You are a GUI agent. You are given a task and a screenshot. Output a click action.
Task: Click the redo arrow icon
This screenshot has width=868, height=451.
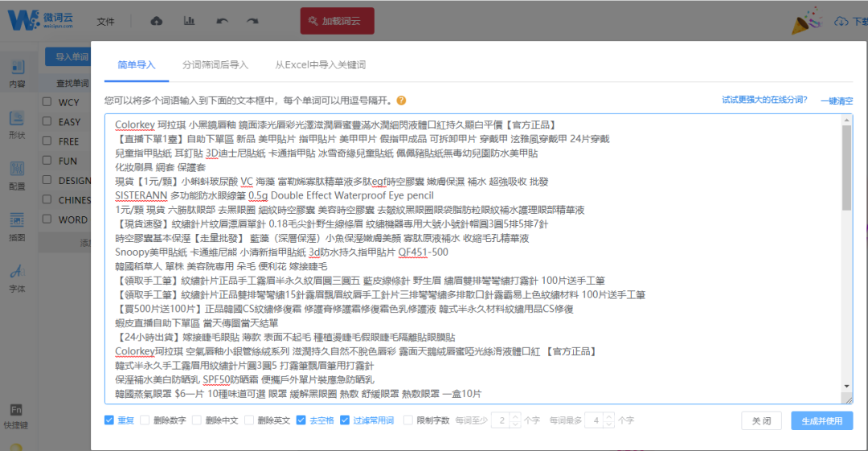(252, 21)
